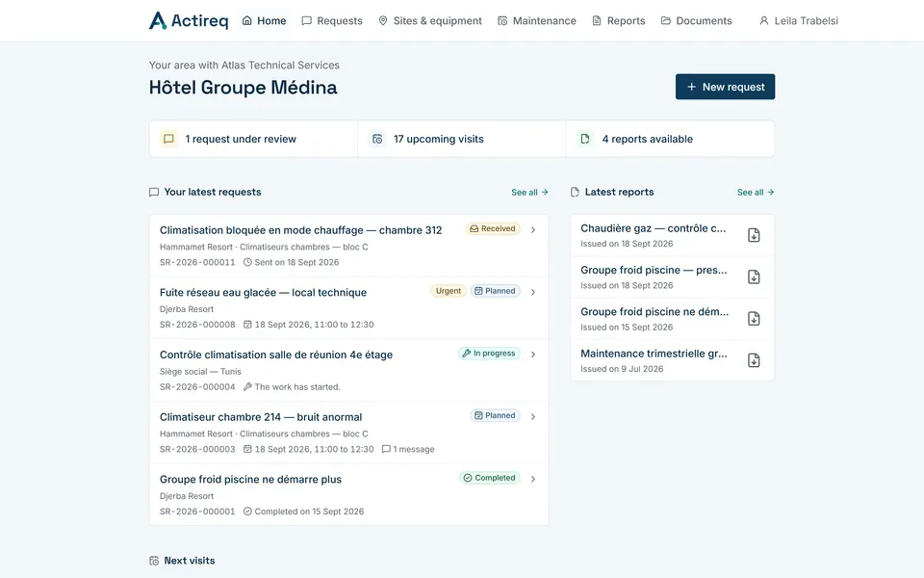This screenshot has width=924, height=578.
Task: Click Planned badge on Fuite réseau request
Action: pyautogui.click(x=495, y=291)
